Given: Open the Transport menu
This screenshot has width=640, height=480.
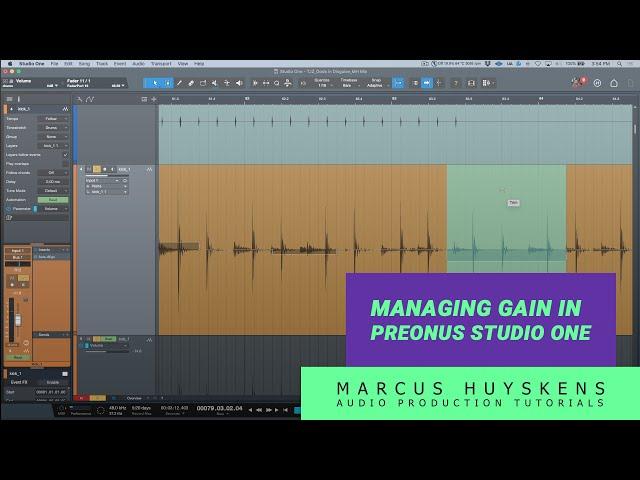Looking at the screenshot, I should [161, 64].
